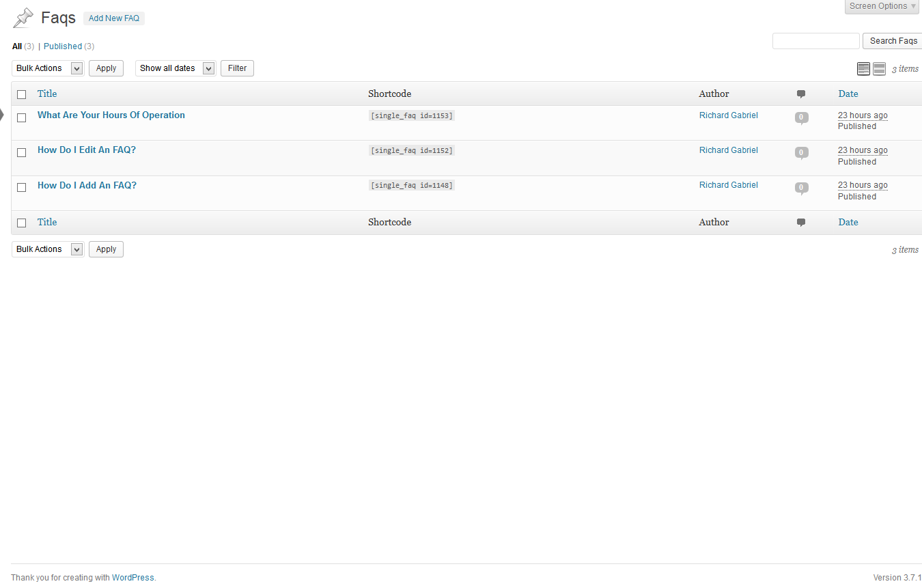The width and height of the screenshot is (922, 588).
Task: Select checkbox beside How Do I Add An FAQ?
Action: click(22, 187)
